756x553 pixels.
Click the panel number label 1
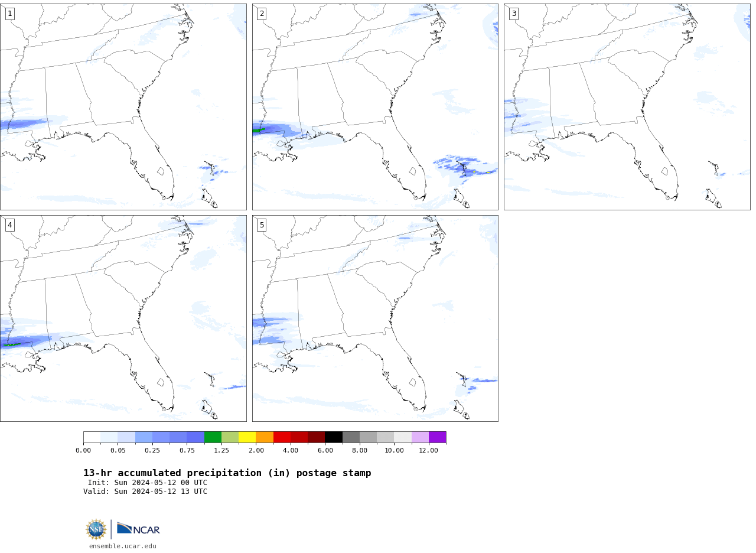[9, 14]
